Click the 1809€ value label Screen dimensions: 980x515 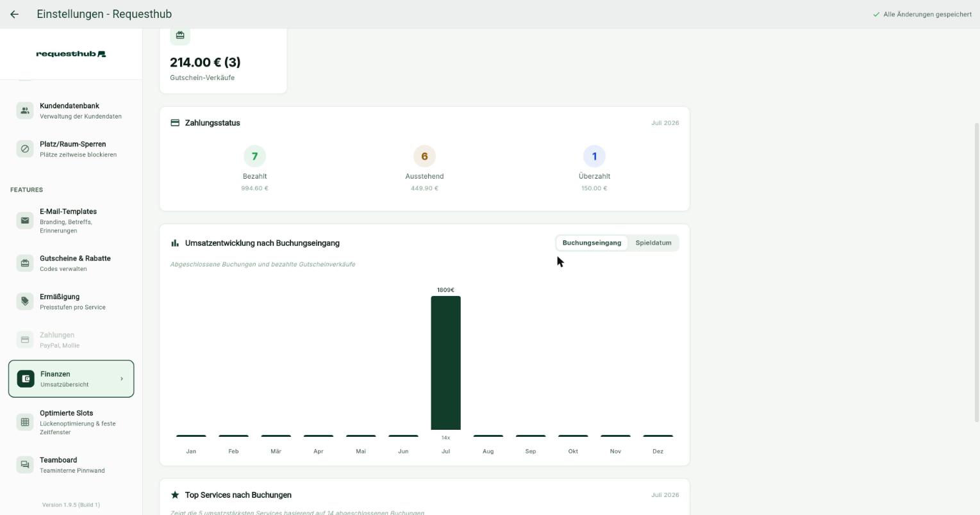point(445,290)
